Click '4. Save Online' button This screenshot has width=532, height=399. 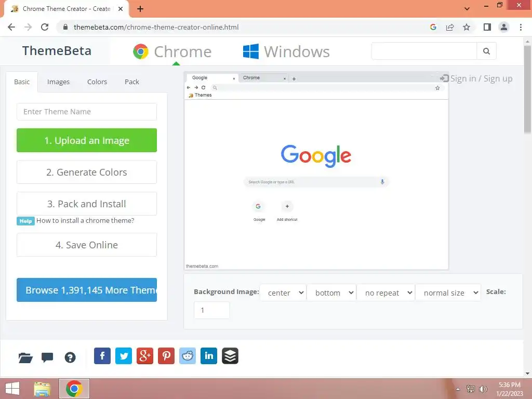click(x=87, y=245)
